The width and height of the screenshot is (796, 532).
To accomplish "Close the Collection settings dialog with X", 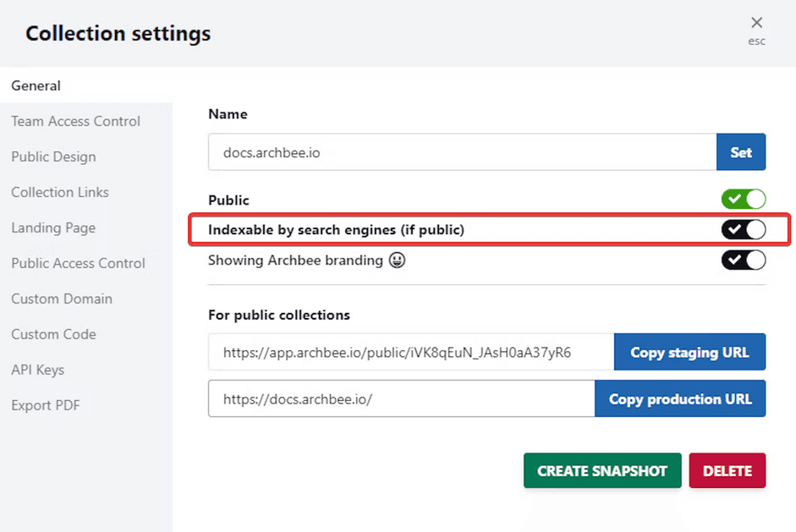I will (756, 24).
